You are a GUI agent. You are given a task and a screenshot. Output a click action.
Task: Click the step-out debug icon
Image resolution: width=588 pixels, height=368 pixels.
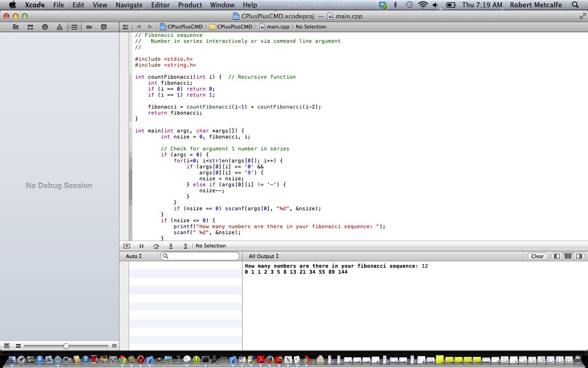[x=185, y=246]
